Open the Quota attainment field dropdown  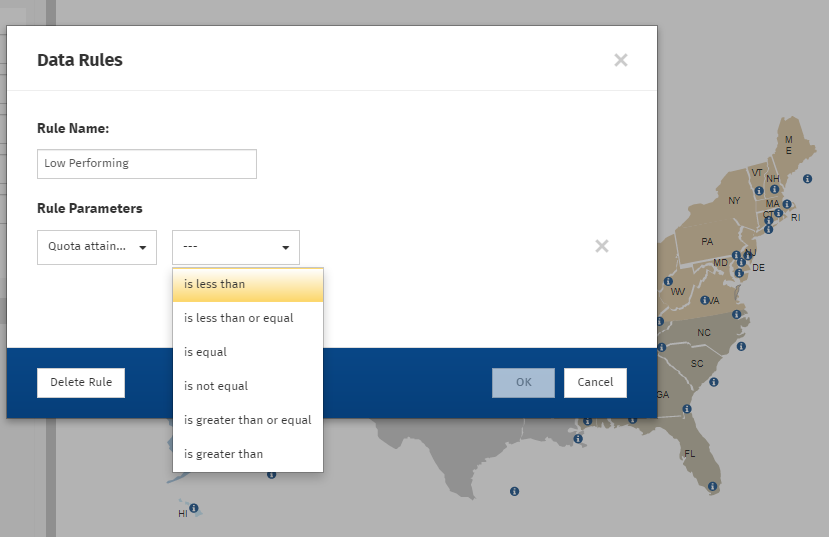[x=96, y=247]
